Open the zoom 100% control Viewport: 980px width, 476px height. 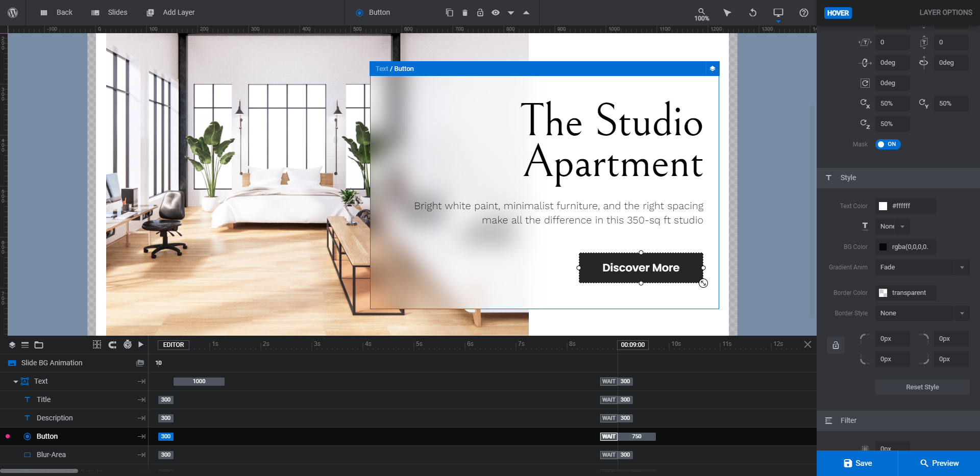(701, 14)
